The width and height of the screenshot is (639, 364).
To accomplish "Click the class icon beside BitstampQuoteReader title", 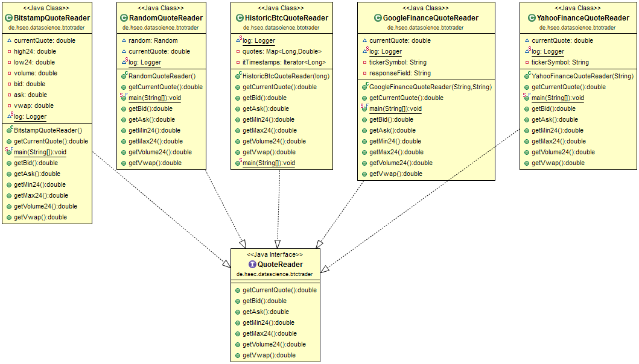I will pos(9,18).
